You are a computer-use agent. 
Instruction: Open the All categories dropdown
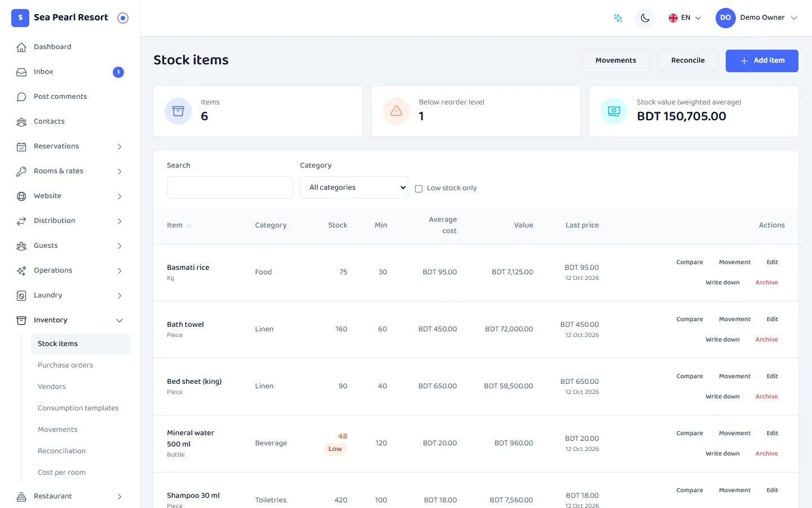[354, 187]
